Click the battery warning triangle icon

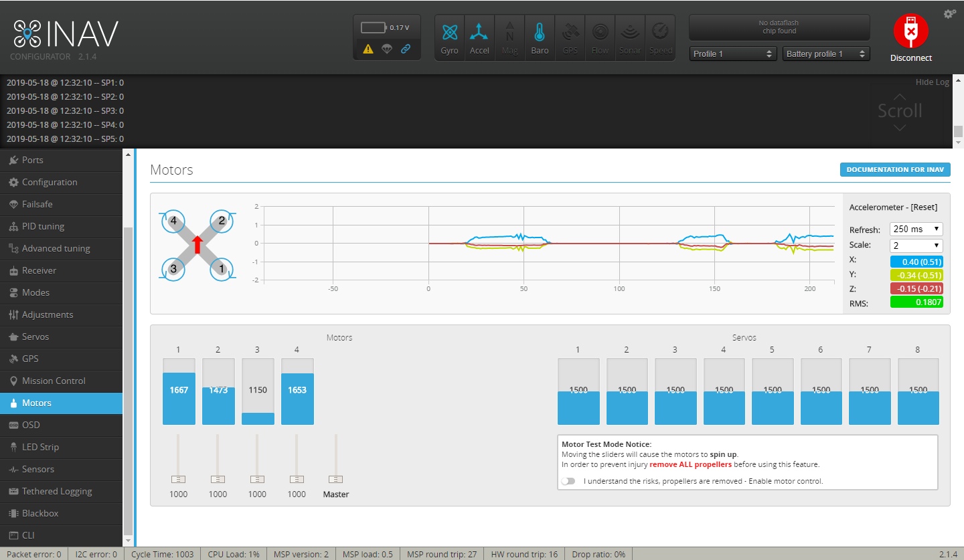click(x=368, y=49)
